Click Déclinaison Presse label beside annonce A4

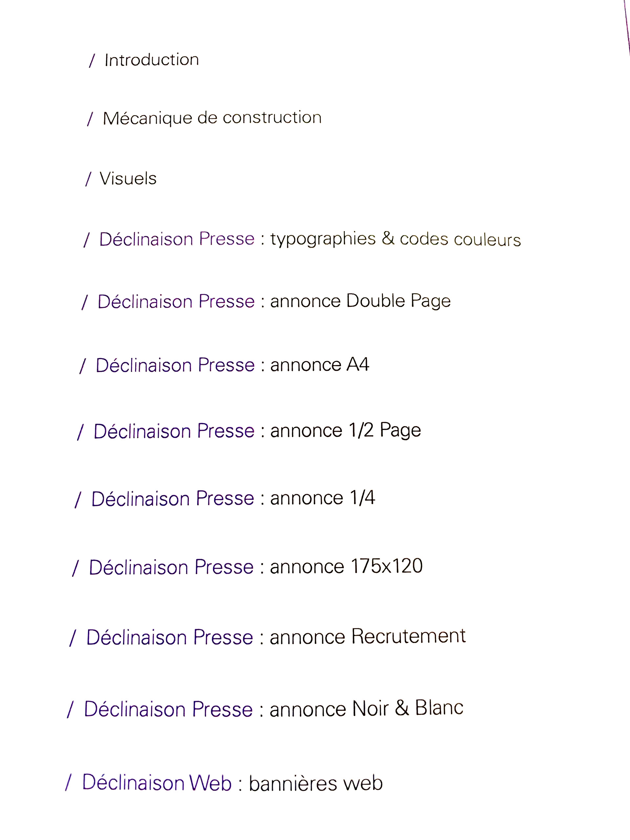pos(175,365)
